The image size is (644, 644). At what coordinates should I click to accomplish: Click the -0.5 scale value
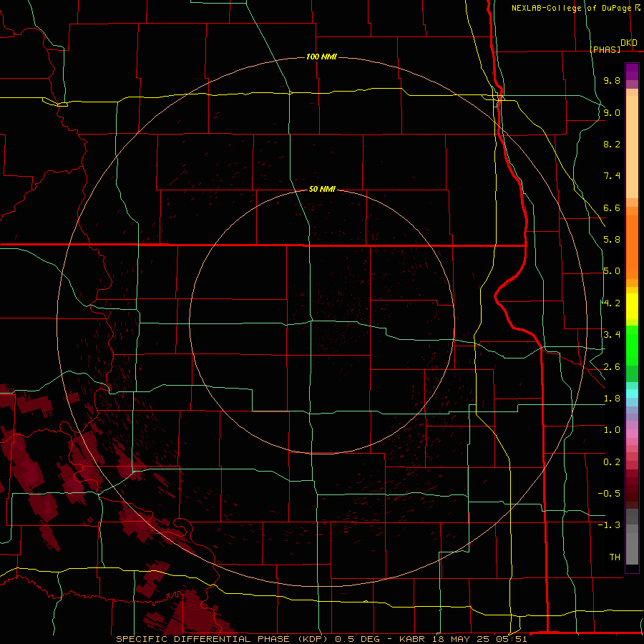point(609,494)
